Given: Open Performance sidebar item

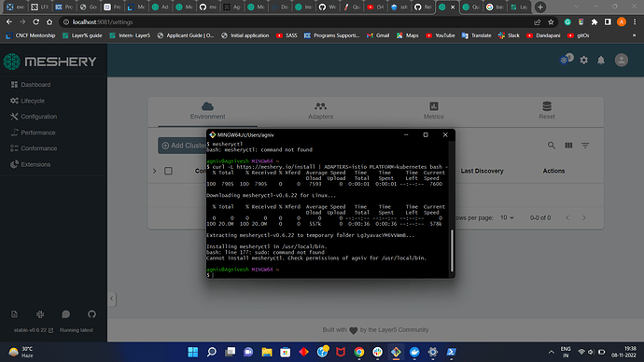Looking at the screenshot, I should click(34, 132).
